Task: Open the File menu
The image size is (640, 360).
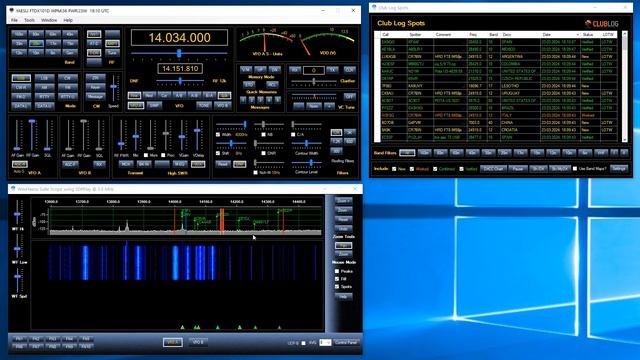Action: 14,20
